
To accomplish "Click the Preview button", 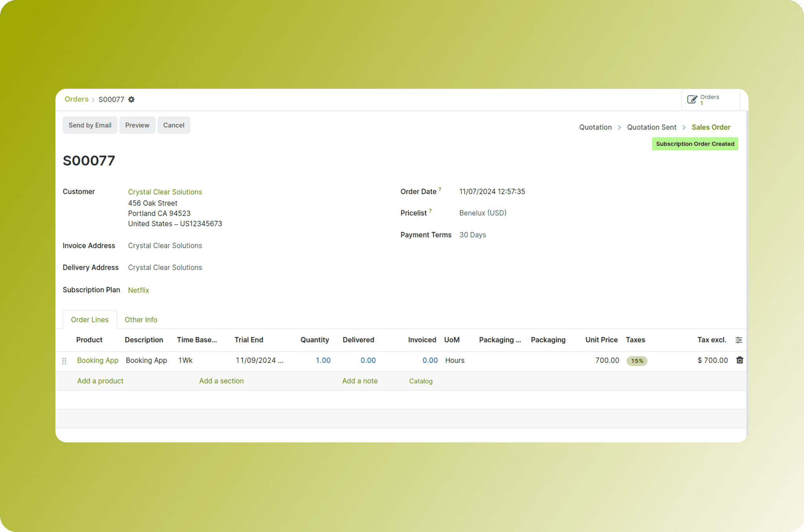I will pos(137,125).
